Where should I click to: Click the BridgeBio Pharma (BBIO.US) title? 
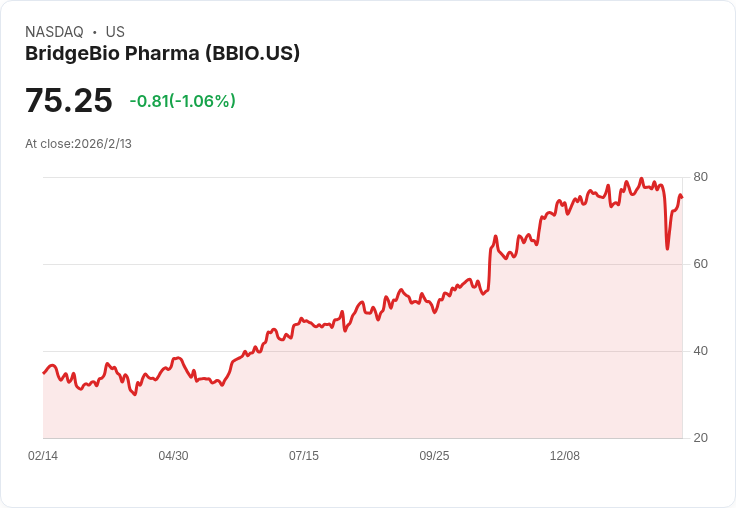click(x=162, y=53)
